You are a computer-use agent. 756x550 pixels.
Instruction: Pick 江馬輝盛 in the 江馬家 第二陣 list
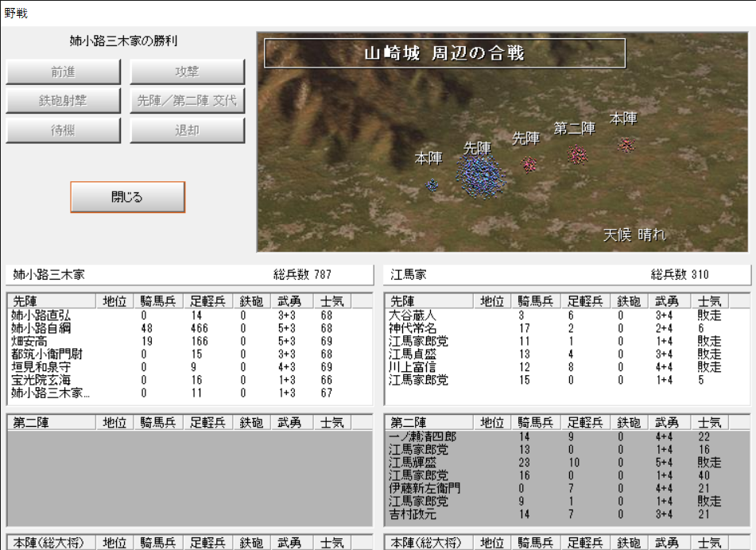pos(413,463)
